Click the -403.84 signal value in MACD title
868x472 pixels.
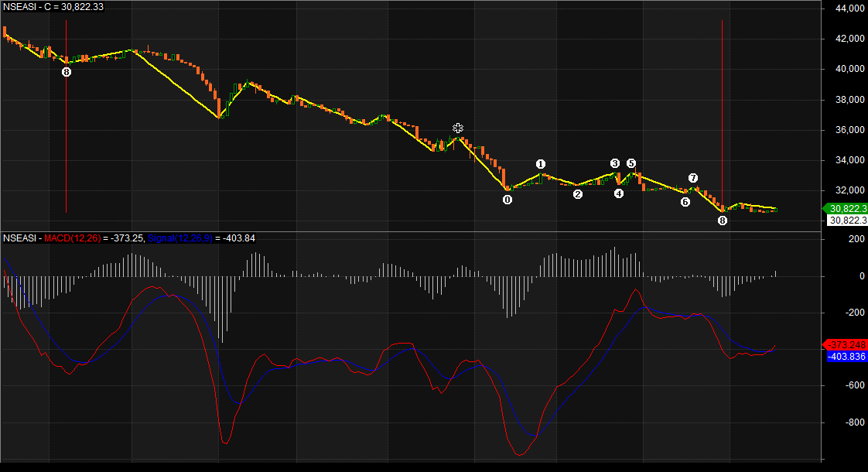click(x=238, y=238)
